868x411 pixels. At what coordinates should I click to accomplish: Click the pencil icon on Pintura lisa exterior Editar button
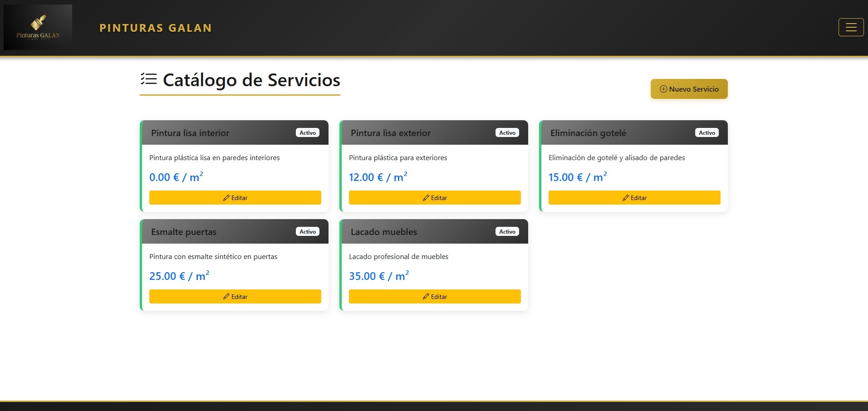pos(426,198)
